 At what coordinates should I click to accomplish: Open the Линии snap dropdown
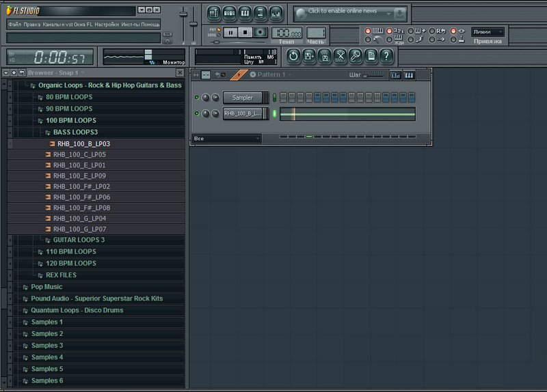(x=488, y=31)
